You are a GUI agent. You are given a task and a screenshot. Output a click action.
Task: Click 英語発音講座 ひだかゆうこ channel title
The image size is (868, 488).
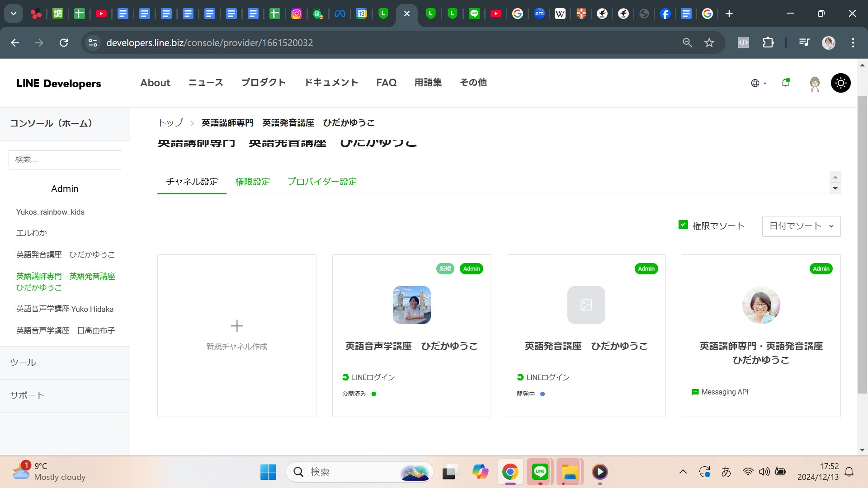[586, 346]
